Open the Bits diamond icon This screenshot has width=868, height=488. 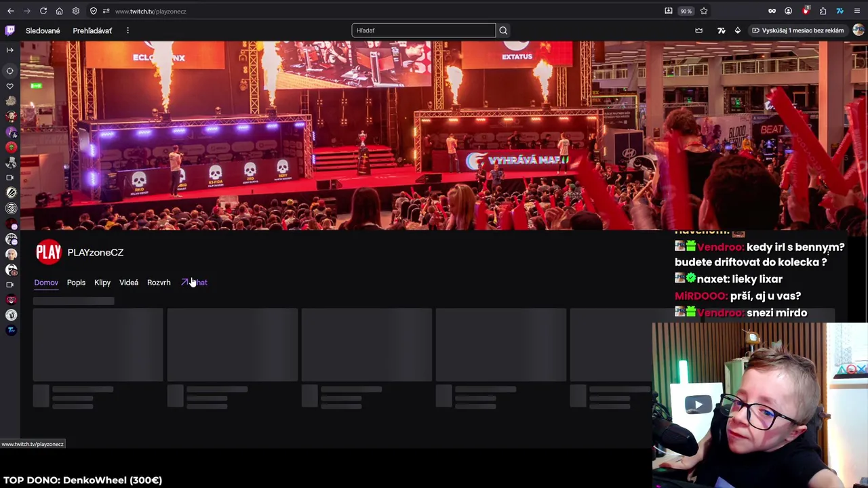tap(738, 30)
